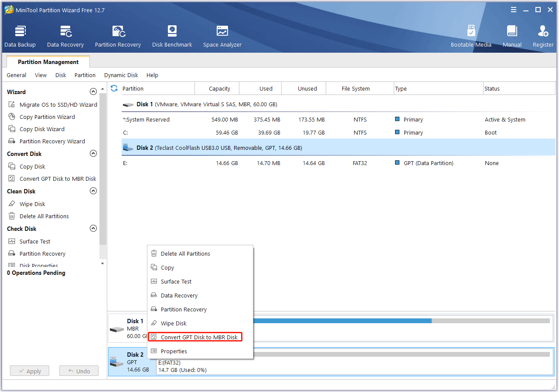Collapse the Convert Disk section
Screen dimensions: 559x392
point(93,154)
